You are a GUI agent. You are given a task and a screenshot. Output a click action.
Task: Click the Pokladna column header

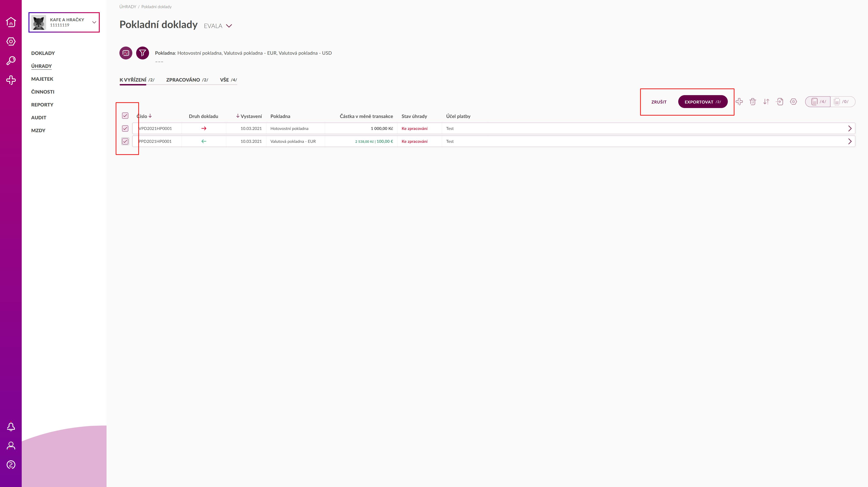click(x=280, y=116)
